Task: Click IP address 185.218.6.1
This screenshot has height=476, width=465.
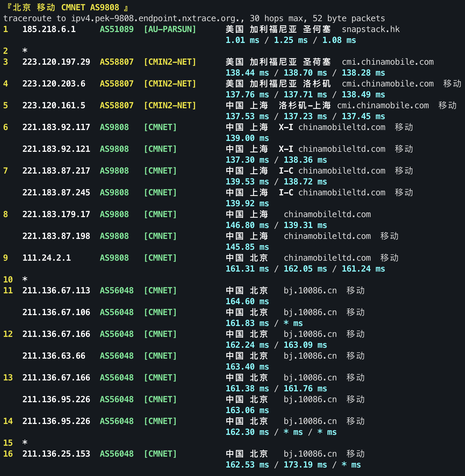Action: click(49, 29)
